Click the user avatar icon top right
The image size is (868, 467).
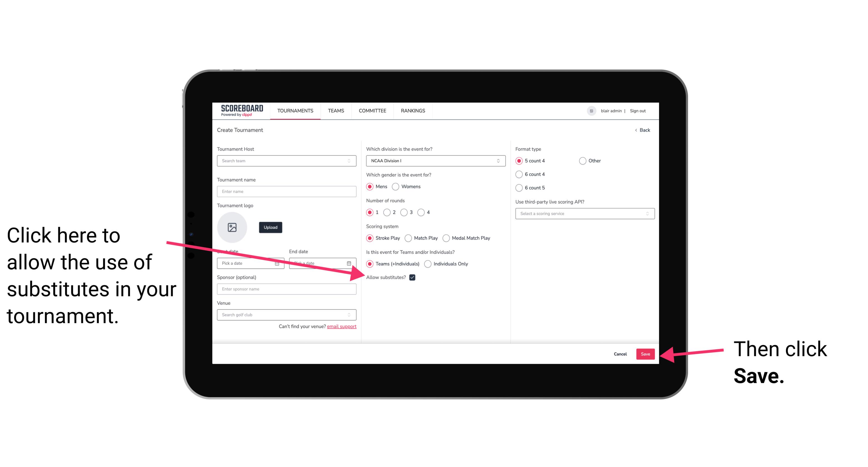point(591,110)
